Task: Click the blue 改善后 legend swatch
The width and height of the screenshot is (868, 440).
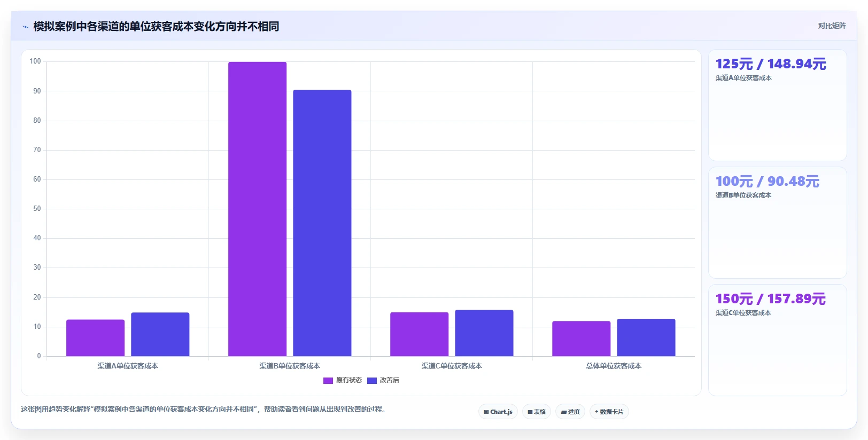Action: click(x=372, y=381)
